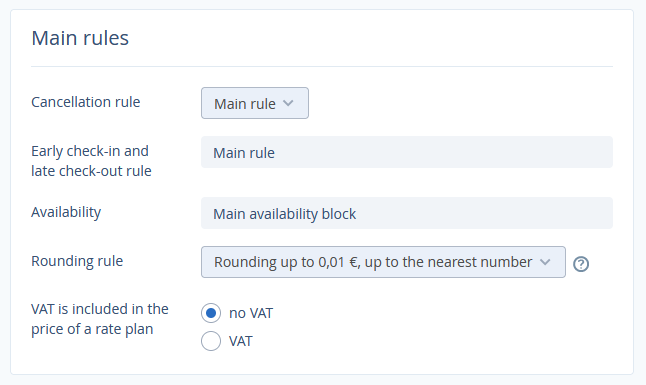This screenshot has width=646, height=385.
Task: Open the Rounding rule dropdown
Action: 383,262
